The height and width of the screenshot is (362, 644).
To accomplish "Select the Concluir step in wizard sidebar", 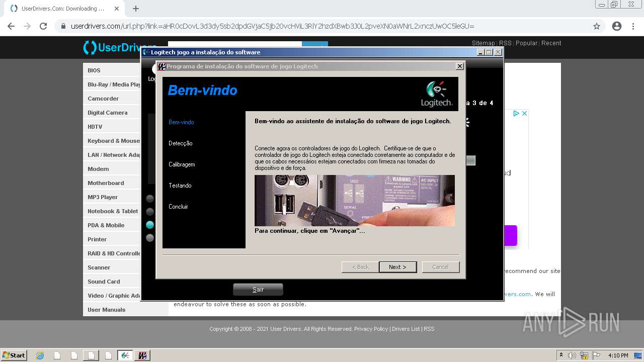I will (178, 207).
